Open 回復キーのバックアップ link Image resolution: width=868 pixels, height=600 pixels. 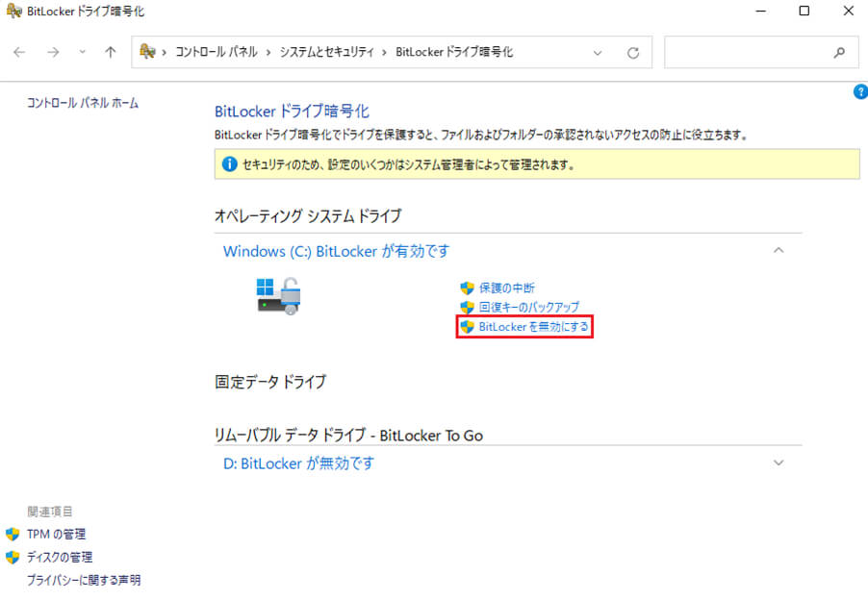528,307
